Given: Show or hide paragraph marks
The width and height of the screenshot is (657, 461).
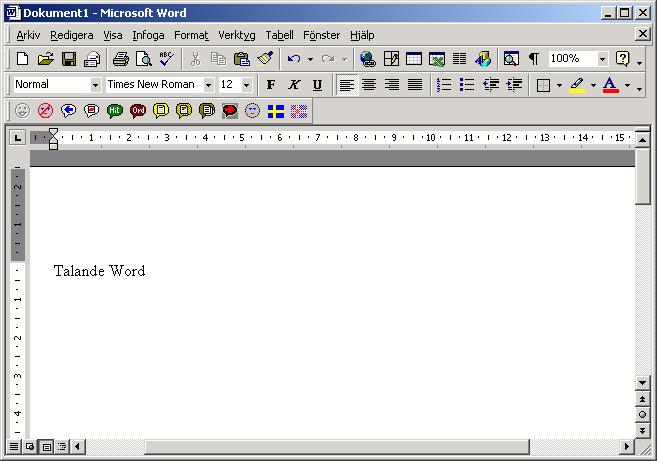Looking at the screenshot, I should (534, 59).
